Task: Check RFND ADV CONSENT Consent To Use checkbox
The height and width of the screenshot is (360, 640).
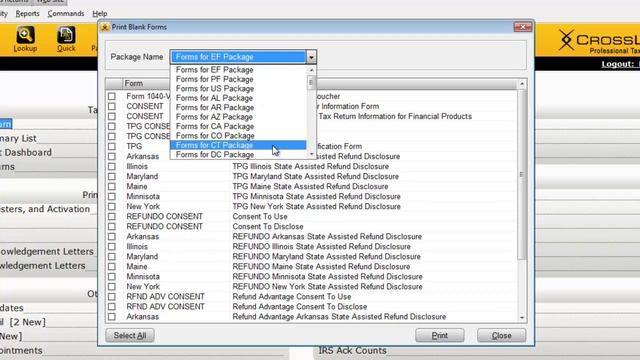Action: point(111,297)
